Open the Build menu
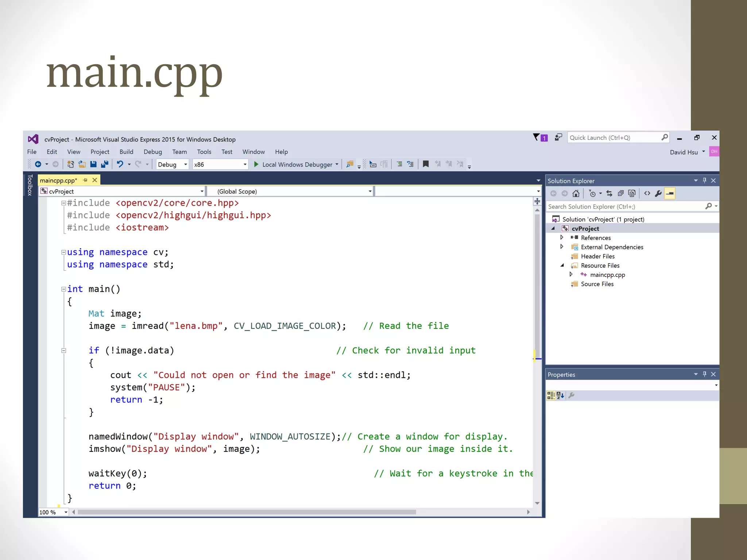Viewport: 747px width, 560px height. click(126, 152)
